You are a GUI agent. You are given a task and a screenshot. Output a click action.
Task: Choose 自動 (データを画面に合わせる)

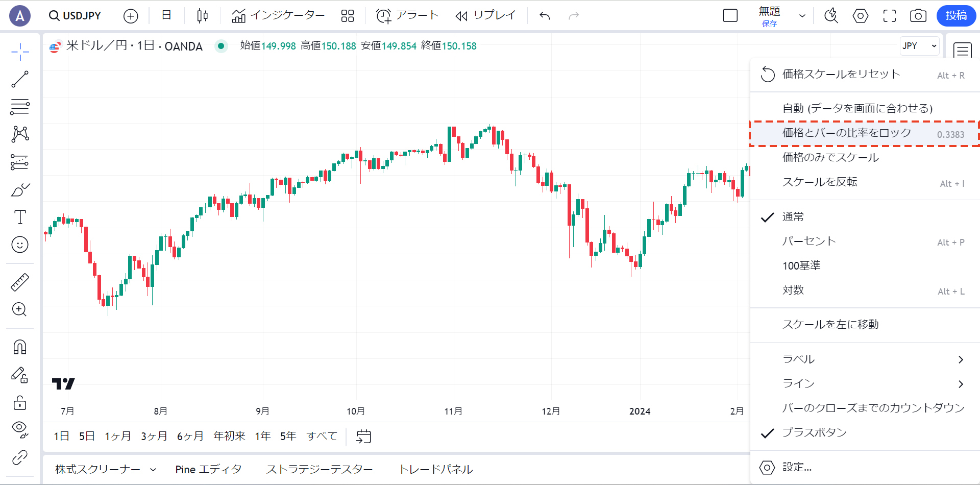click(x=865, y=108)
